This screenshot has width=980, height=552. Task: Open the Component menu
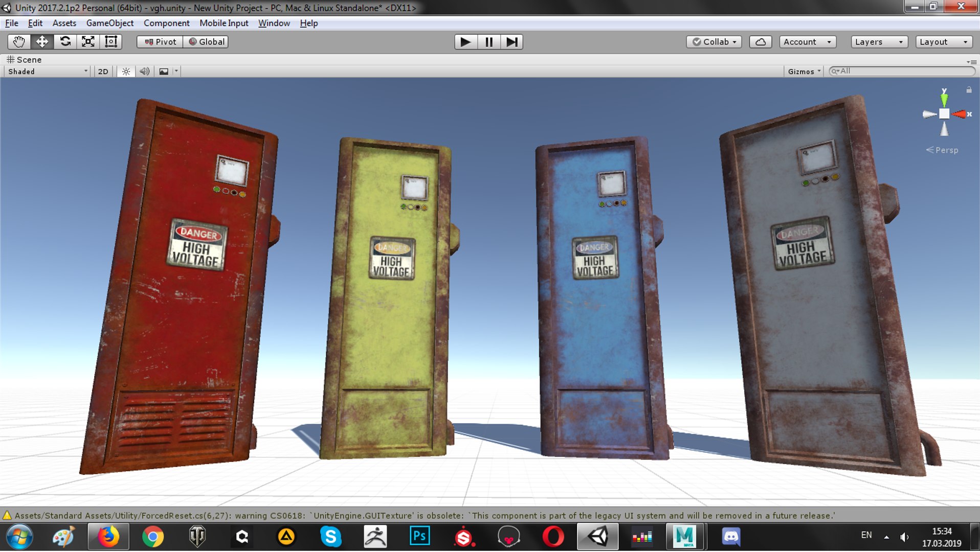tap(167, 23)
